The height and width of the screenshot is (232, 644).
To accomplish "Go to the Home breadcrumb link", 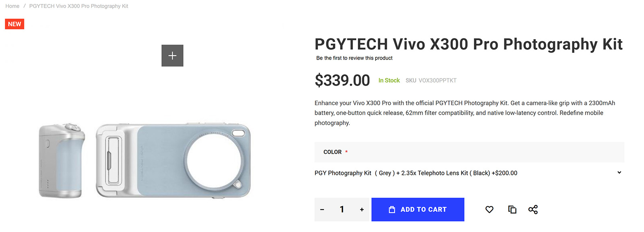I will [x=12, y=6].
